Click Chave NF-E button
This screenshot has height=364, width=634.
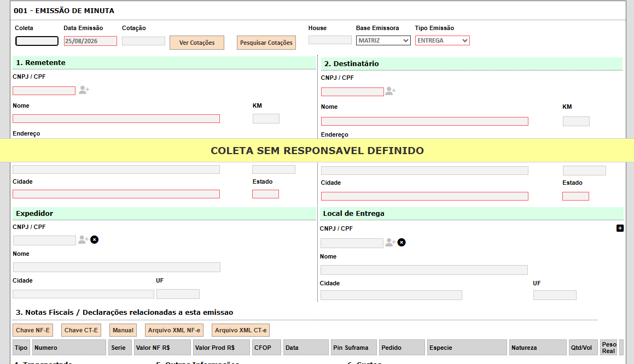33,331
